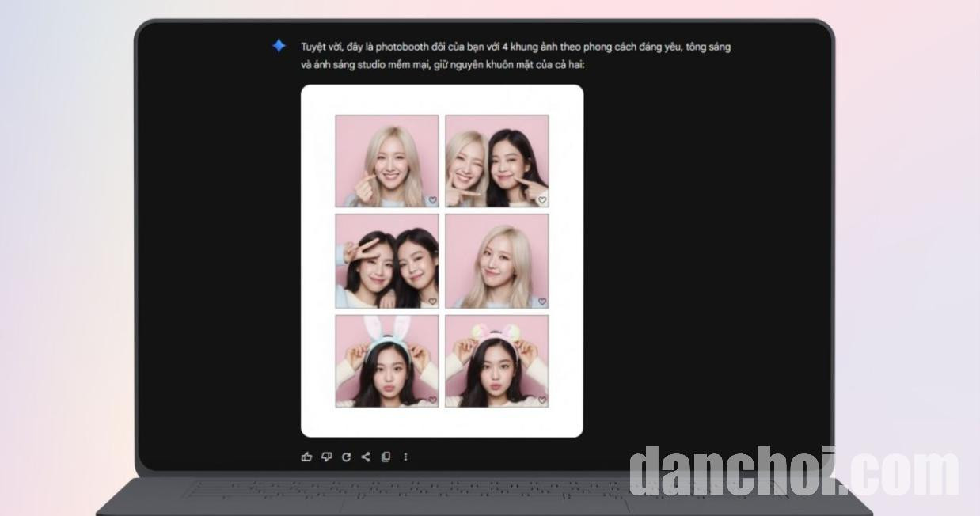980x516 pixels.
Task: Open the middle-left photo with peace sign
Action: pyautogui.click(x=386, y=260)
